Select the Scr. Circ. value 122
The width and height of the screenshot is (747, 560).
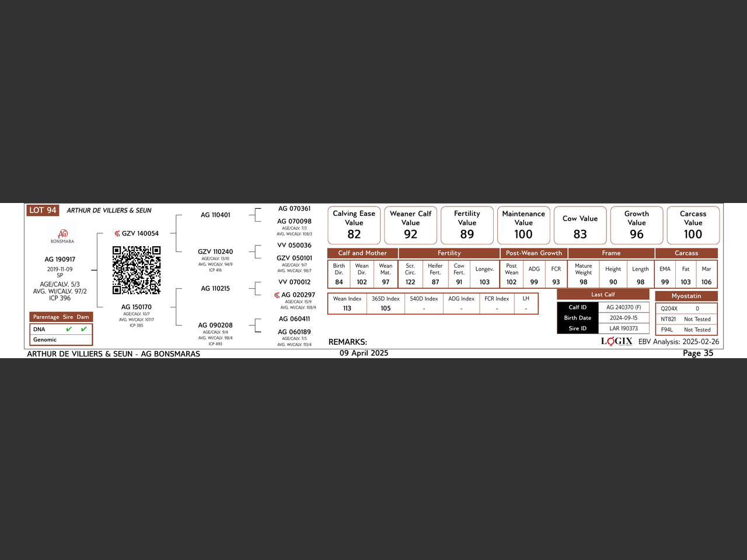click(x=410, y=282)
